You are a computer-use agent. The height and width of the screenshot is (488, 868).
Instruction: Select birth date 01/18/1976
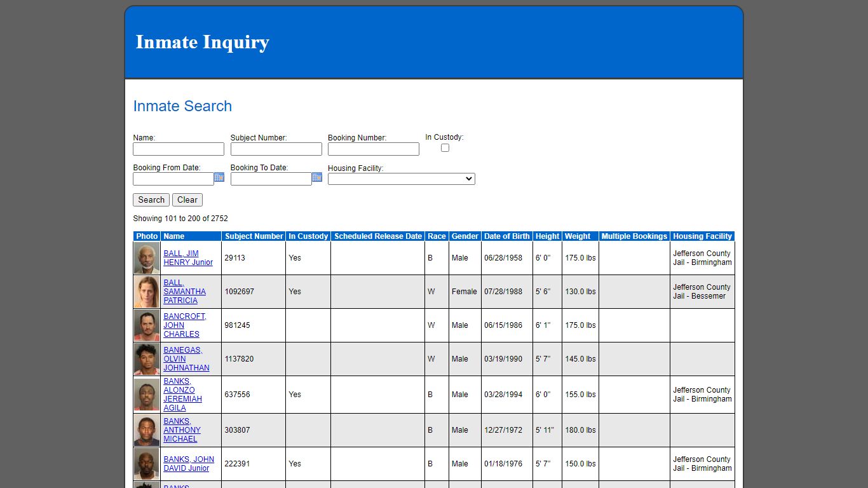pyautogui.click(x=503, y=464)
